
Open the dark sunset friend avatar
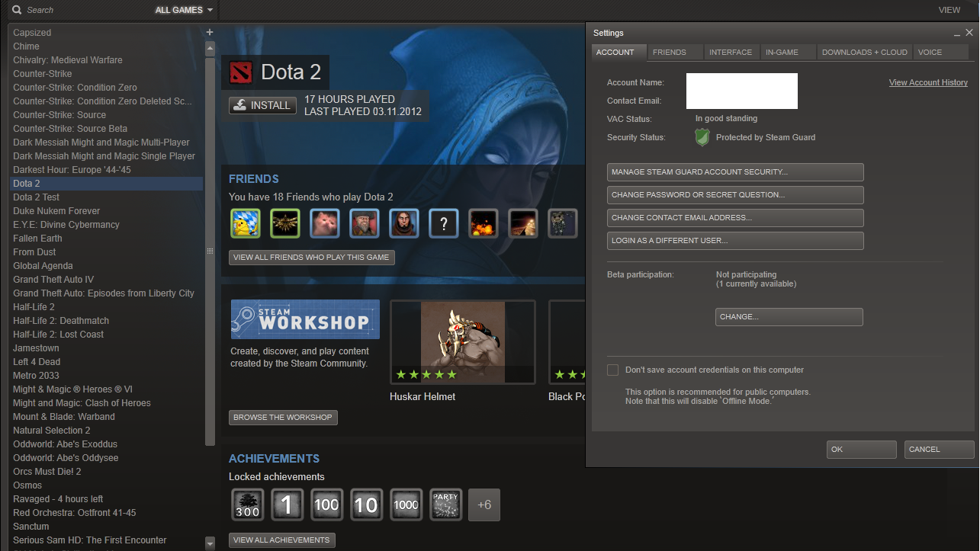click(522, 224)
